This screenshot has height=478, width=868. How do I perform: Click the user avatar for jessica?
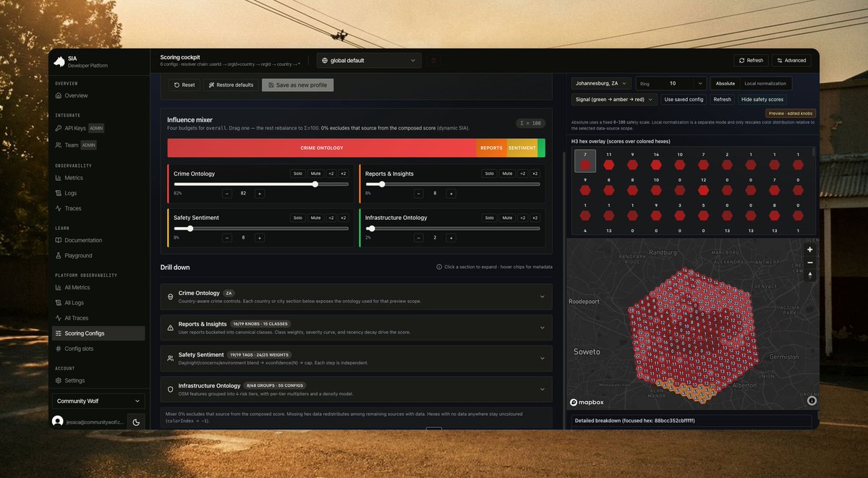[58, 421]
